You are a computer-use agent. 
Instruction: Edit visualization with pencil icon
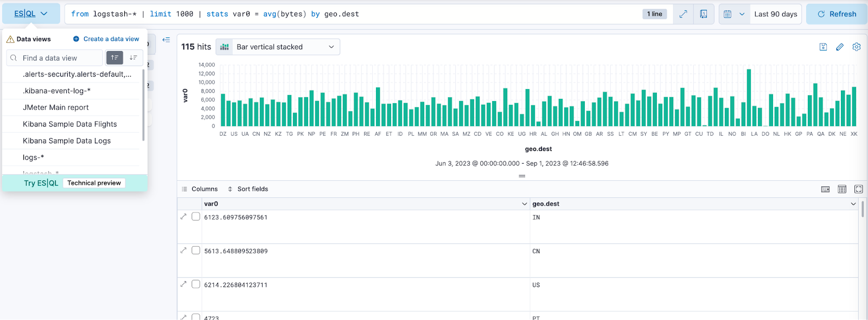[x=840, y=47]
